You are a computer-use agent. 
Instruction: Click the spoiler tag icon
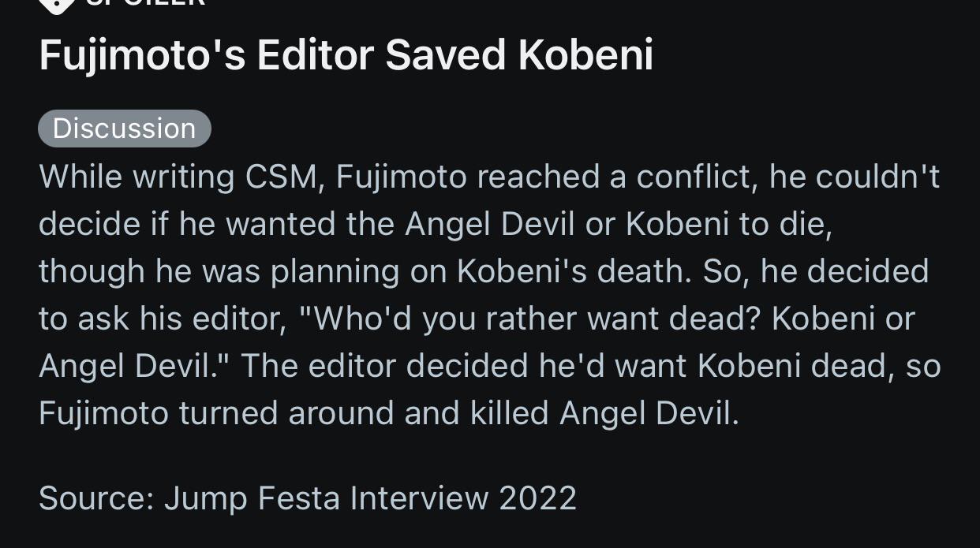[x=57, y=5]
